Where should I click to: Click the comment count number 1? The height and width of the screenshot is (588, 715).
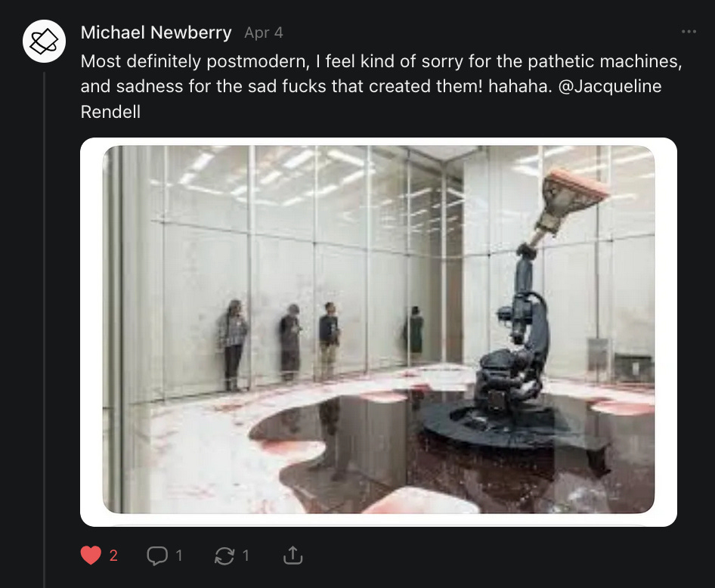point(179,556)
